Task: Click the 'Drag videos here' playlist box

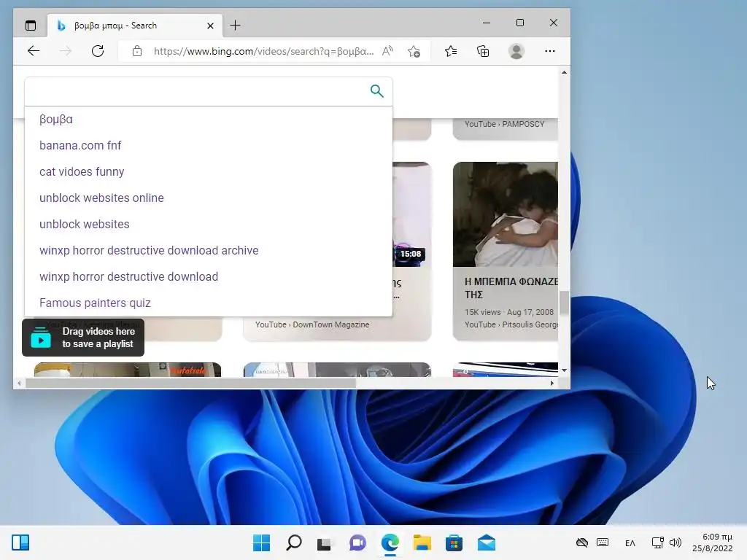Action: click(83, 338)
